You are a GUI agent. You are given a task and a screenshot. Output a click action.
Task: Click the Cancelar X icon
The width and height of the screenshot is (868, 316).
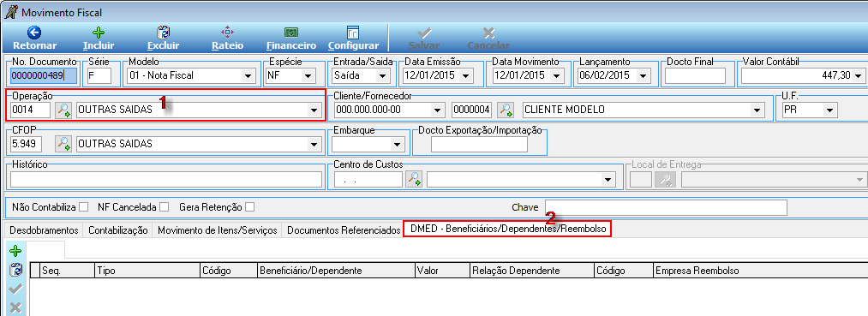[488, 33]
